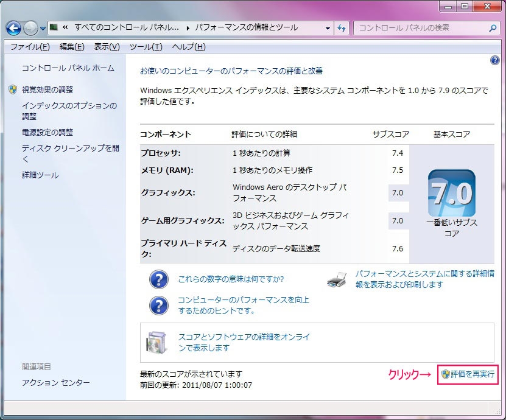The image size is (506, 420).
Task: Click the back navigation arrow button
Action: tap(13, 28)
